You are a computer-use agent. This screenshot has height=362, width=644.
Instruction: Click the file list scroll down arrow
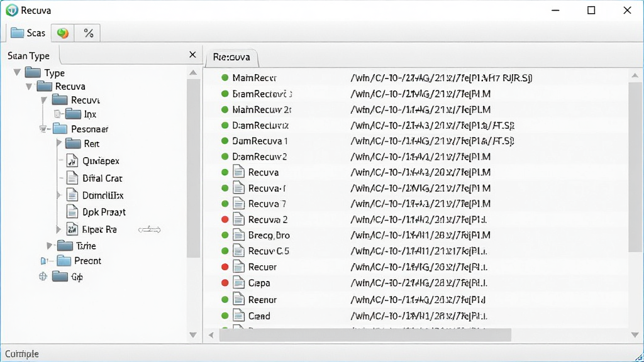click(635, 335)
